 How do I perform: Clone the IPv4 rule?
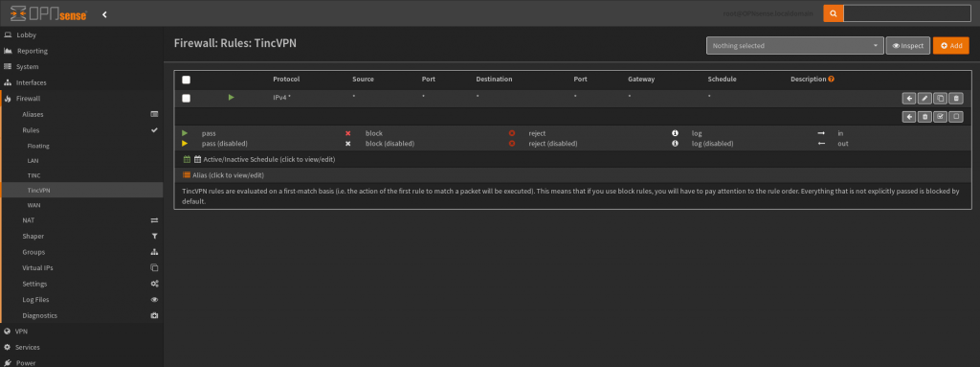click(940, 99)
